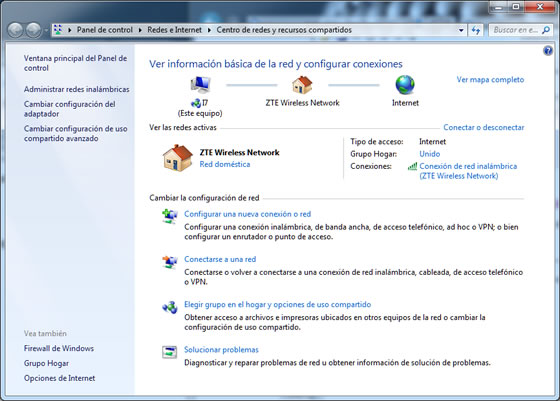Select Panel de control in the breadcrumb

tap(105, 30)
